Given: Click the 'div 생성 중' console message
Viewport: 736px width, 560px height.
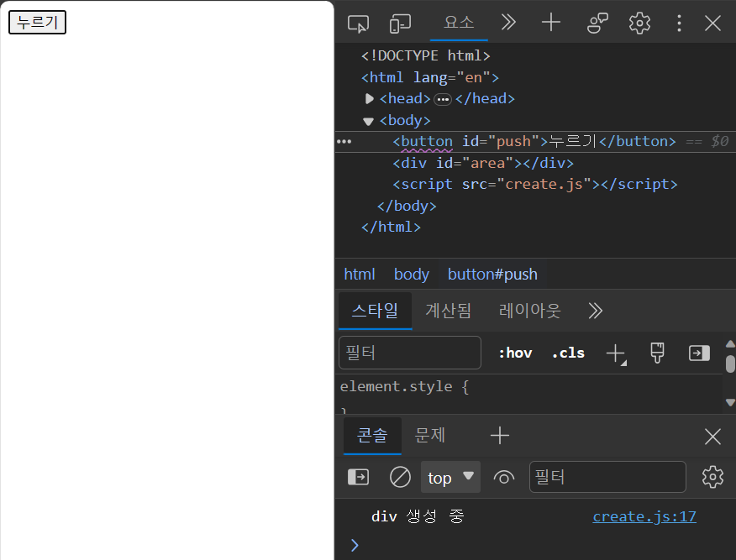Looking at the screenshot, I should click(418, 516).
